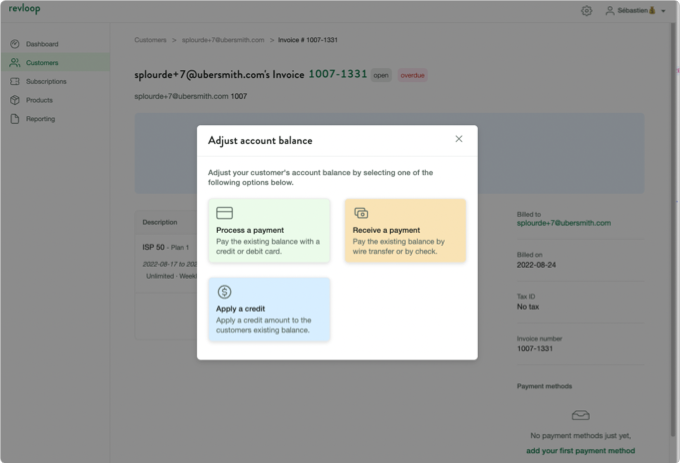Close the Adjust account balance dialog
Screen dimensions: 680x463
click(x=459, y=139)
